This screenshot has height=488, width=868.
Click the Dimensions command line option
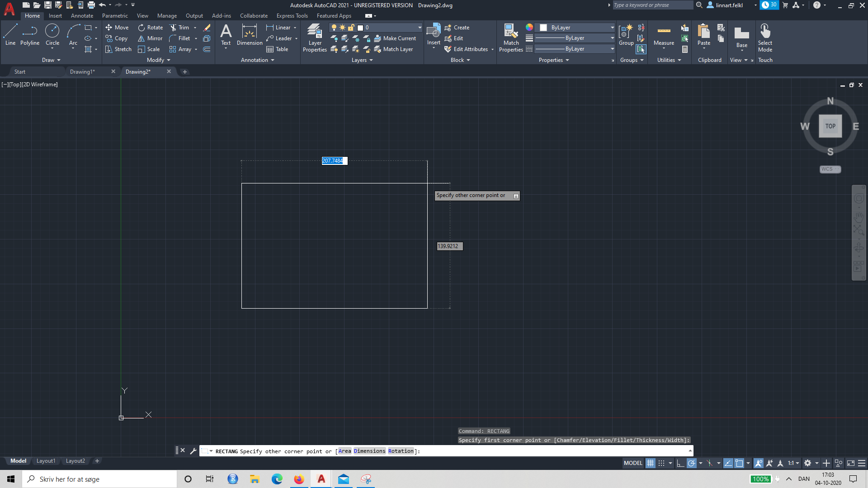369,451
